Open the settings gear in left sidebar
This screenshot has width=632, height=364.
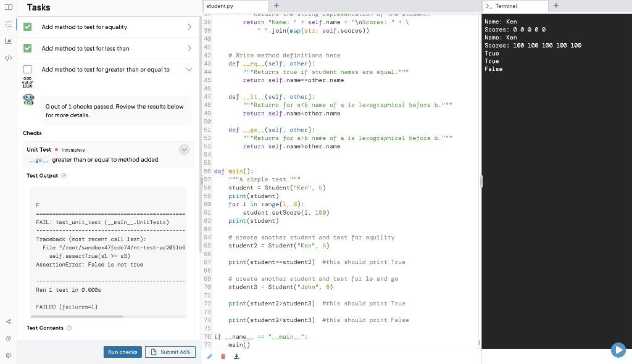point(9,355)
